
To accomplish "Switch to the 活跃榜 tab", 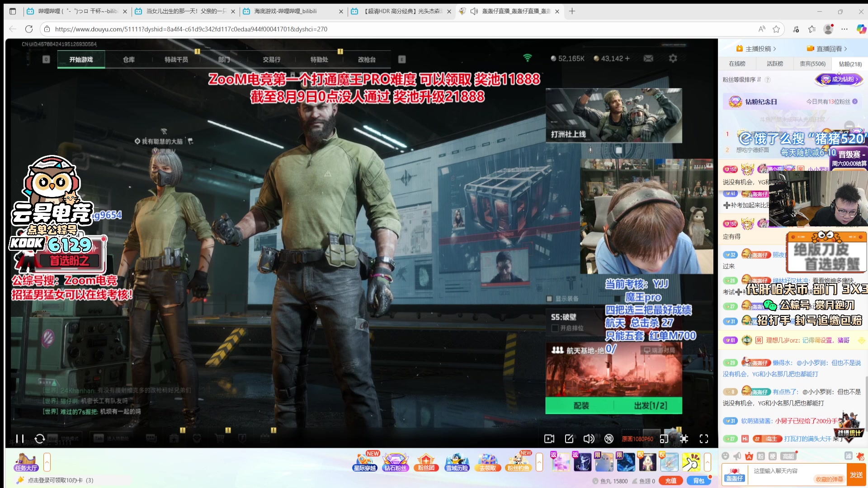I will click(774, 64).
